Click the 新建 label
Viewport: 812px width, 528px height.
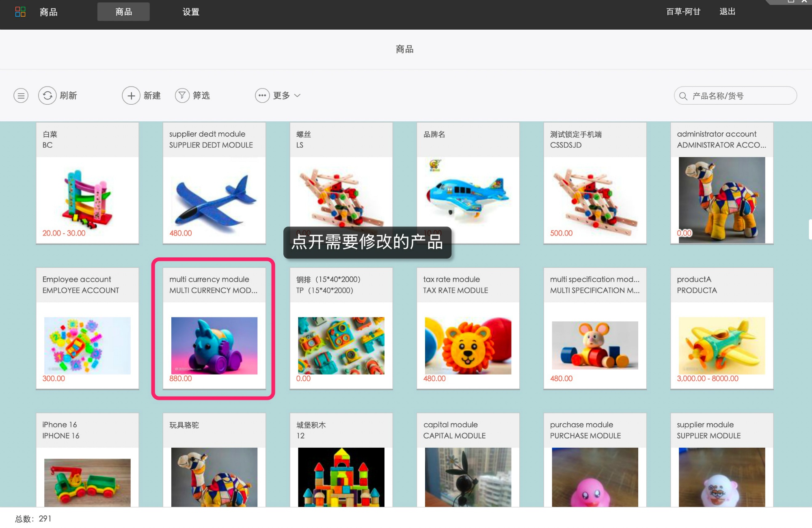[152, 95]
